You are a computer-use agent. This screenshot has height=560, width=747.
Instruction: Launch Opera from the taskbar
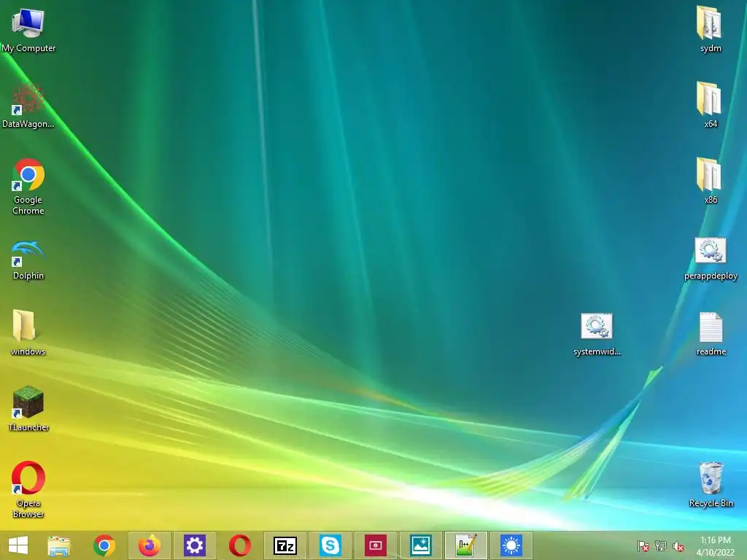pos(239,545)
